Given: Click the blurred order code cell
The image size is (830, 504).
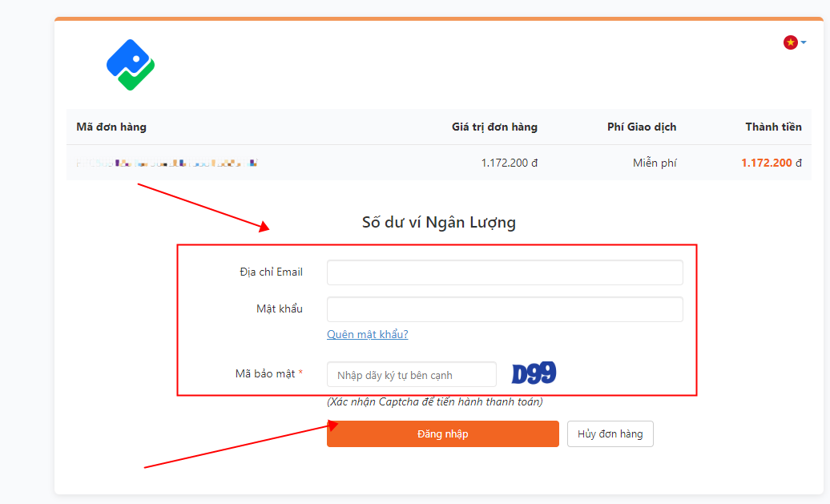Looking at the screenshot, I should point(167,163).
